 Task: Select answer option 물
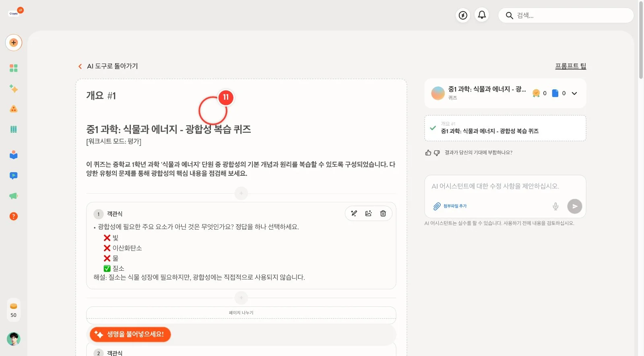[x=111, y=258]
